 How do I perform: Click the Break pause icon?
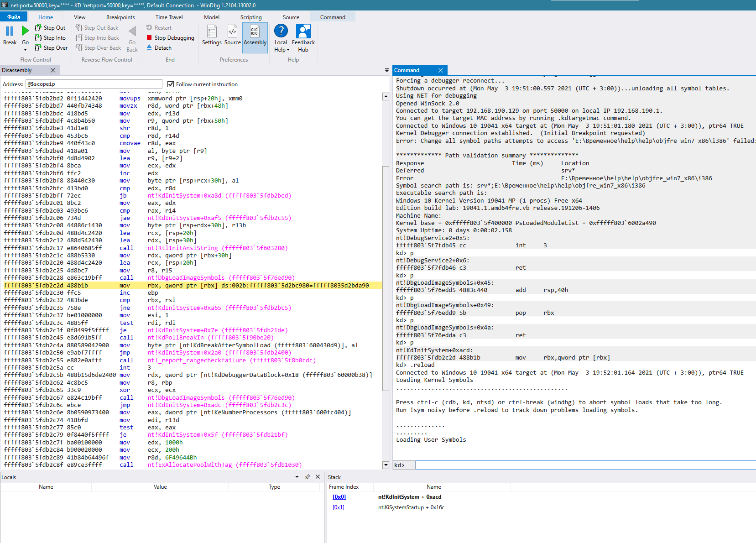[10, 31]
